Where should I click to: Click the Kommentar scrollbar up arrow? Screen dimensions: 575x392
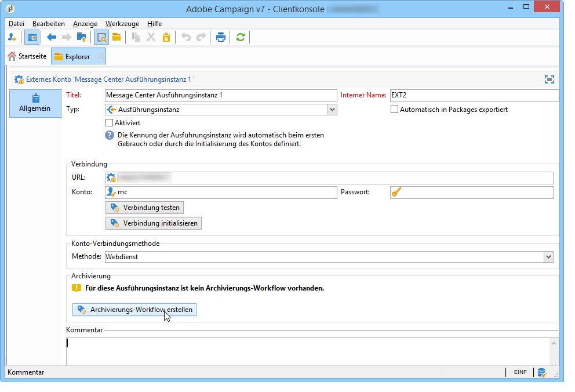click(x=554, y=344)
